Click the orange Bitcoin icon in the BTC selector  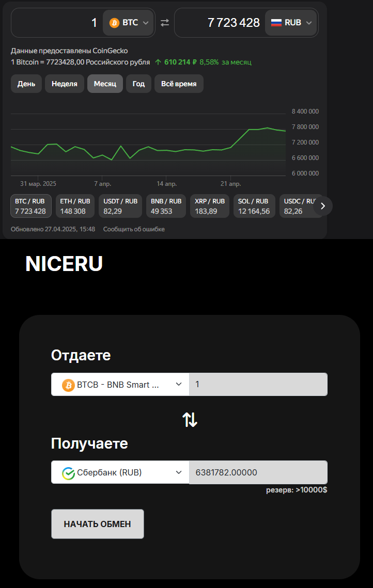pos(114,23)
